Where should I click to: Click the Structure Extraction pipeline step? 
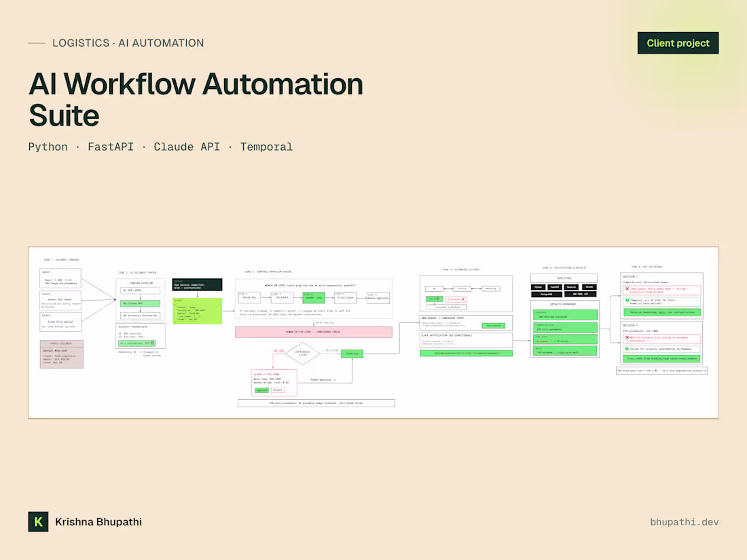140,316
